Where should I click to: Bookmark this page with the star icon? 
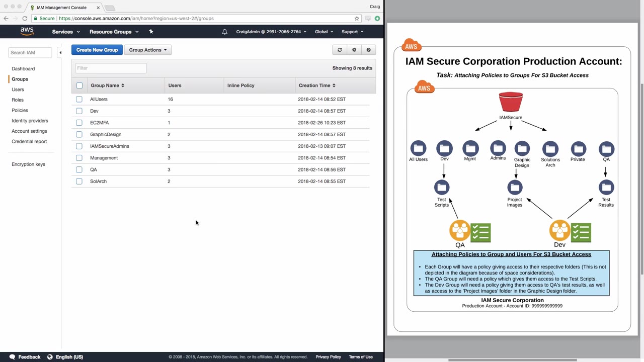(357, 19)
